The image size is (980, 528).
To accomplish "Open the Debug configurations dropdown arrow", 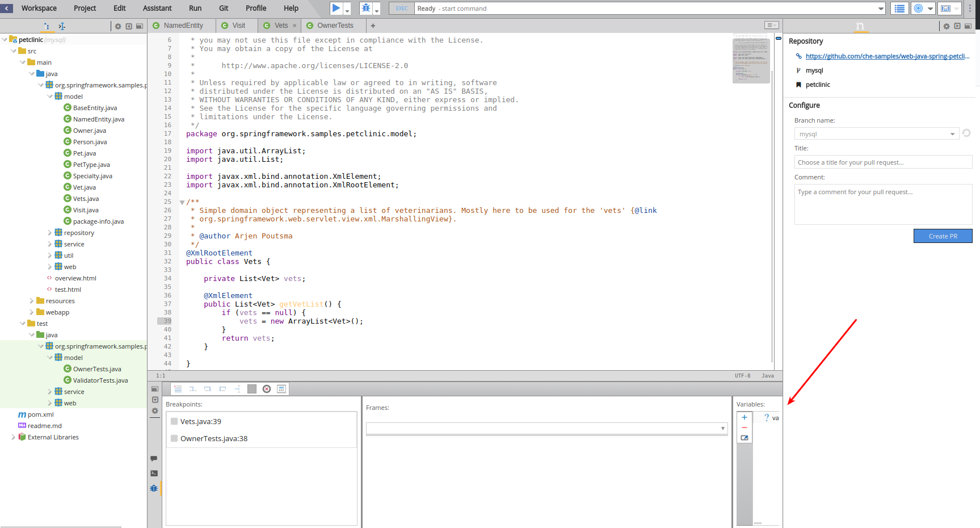I will click(377, 11).
